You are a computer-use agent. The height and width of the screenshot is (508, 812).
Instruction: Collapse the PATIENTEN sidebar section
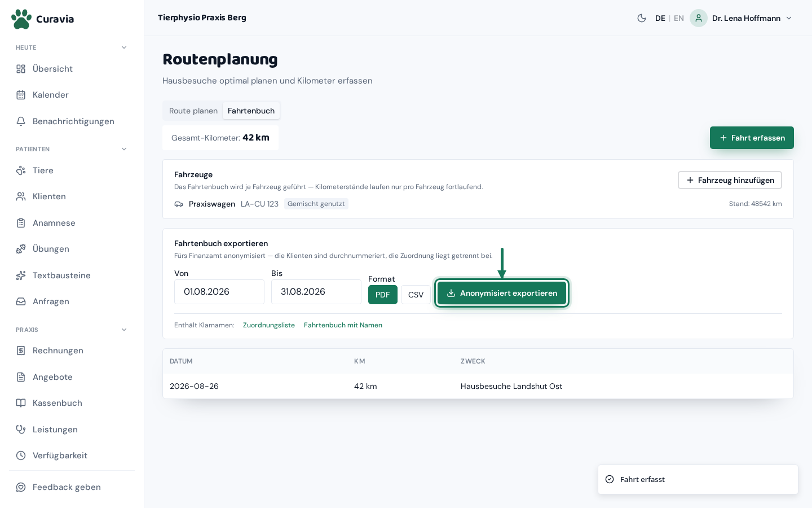click(x=124, y=149)
